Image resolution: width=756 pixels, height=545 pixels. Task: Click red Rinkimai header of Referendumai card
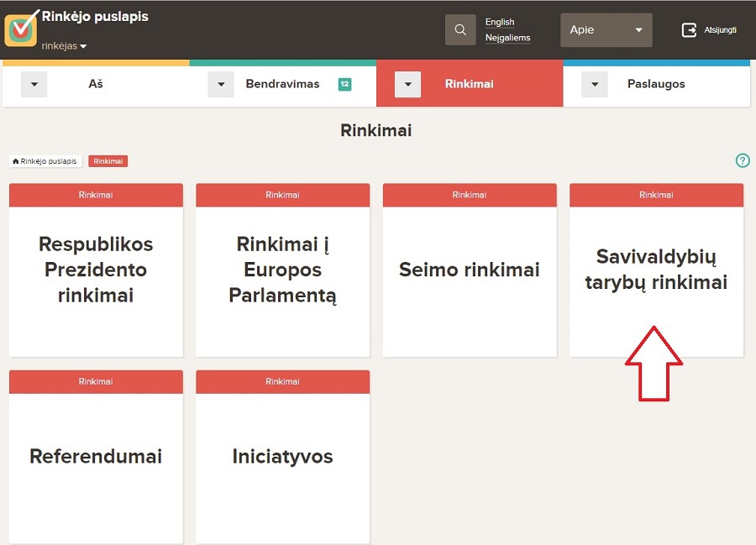[x=96, y=381]
